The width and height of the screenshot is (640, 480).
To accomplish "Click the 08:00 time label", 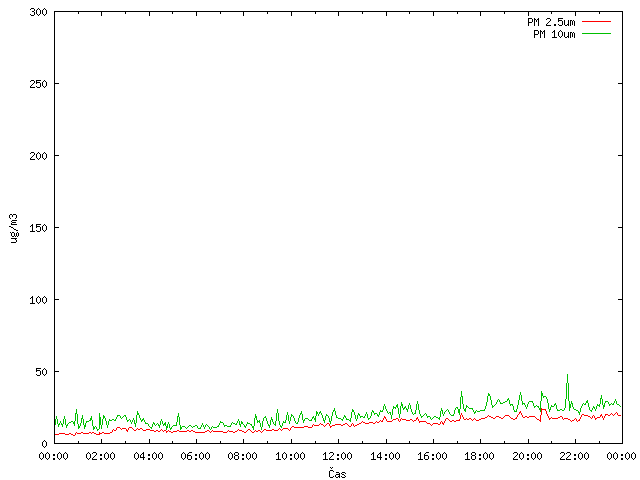I will click(x=243, y=456).
